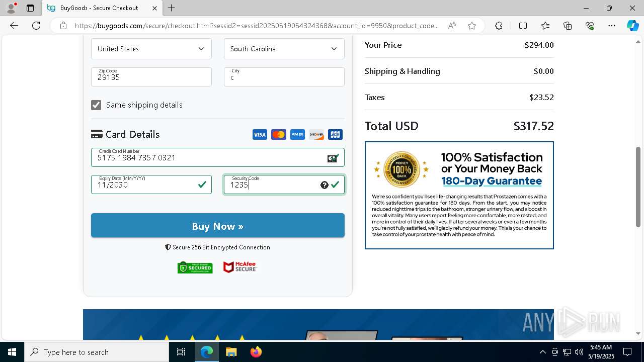644x362 pixels.
Task: Open the Windows Start menu
Action: click(12, 352)
